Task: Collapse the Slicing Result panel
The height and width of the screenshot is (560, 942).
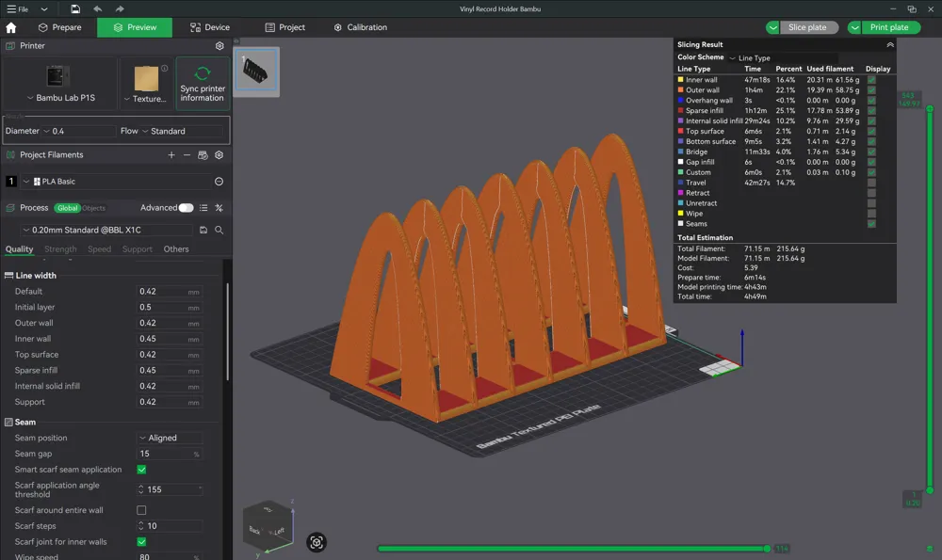Action: click(x=889, y=44)
